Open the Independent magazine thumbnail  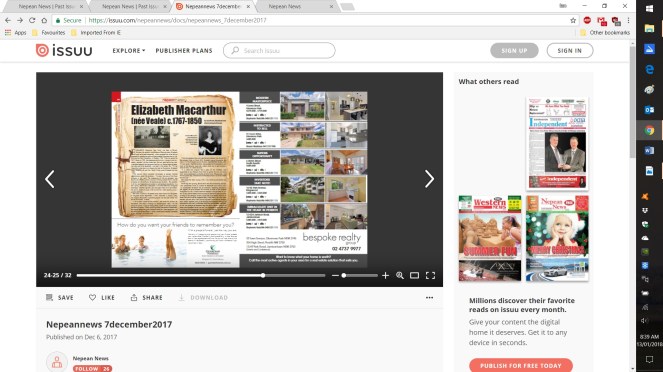pos(557,143)
